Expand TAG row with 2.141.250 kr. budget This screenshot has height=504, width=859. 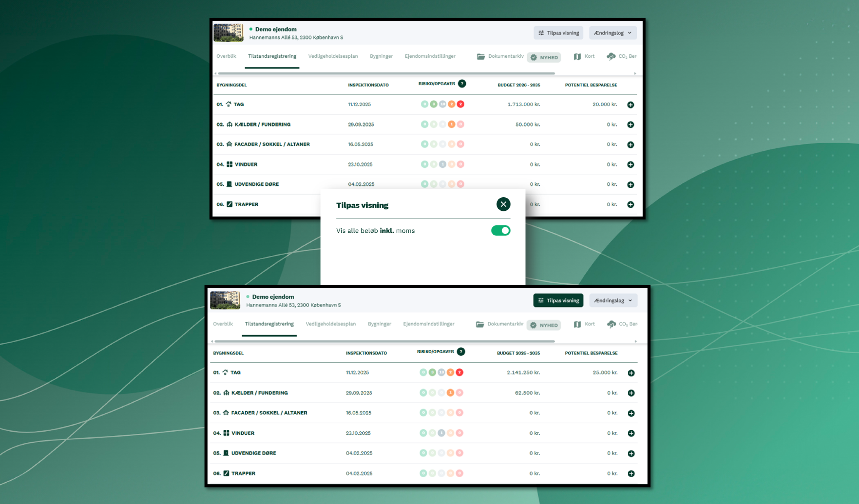click(x=631, y=373)
